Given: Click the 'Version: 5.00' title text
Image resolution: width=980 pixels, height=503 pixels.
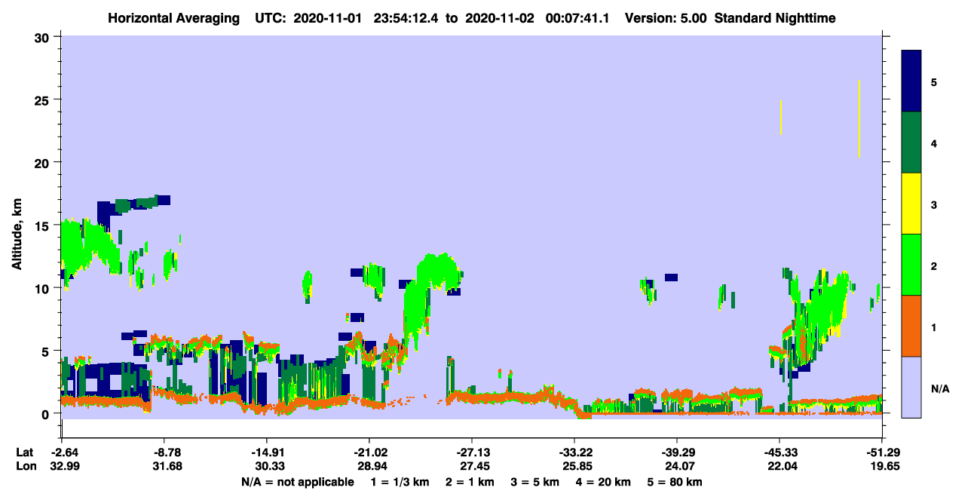Looking at the screenshot, I should point(665,17).
